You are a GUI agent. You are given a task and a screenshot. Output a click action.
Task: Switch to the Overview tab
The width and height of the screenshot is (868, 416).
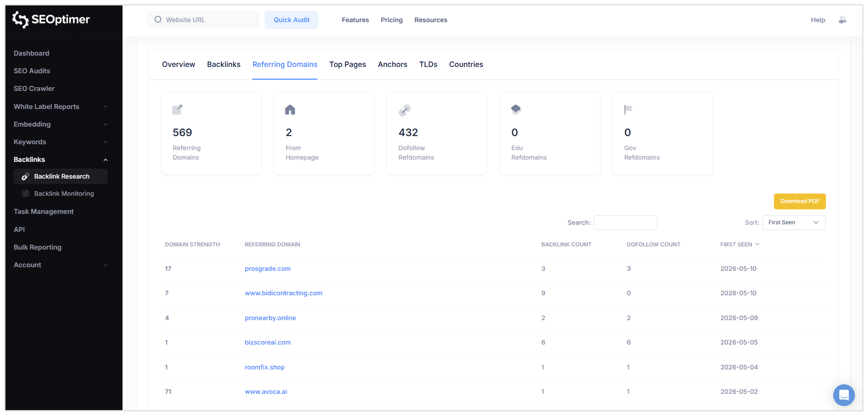point(179,64)
